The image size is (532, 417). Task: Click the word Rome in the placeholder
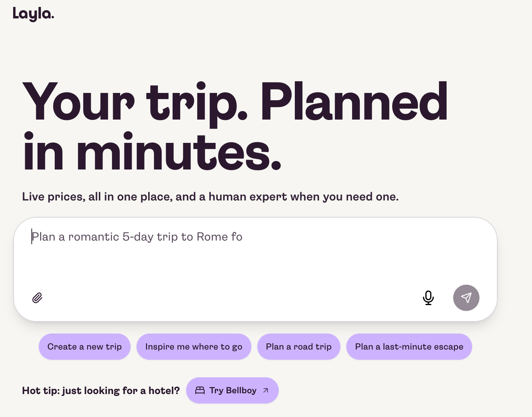coord(212,237)
